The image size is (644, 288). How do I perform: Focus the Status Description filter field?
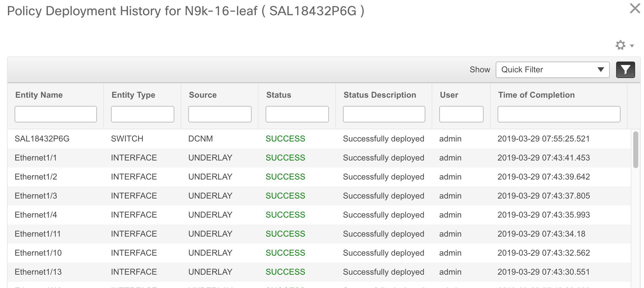[384, 114]
